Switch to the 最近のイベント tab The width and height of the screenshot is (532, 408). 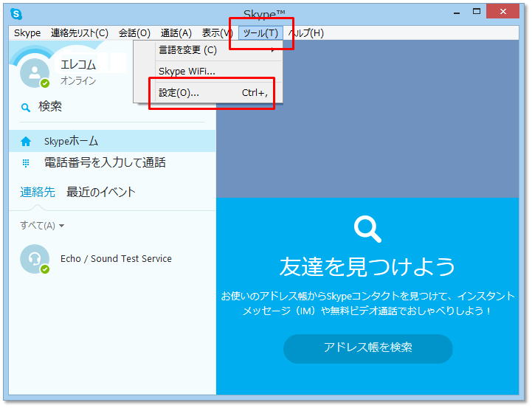tap(101, 192)
